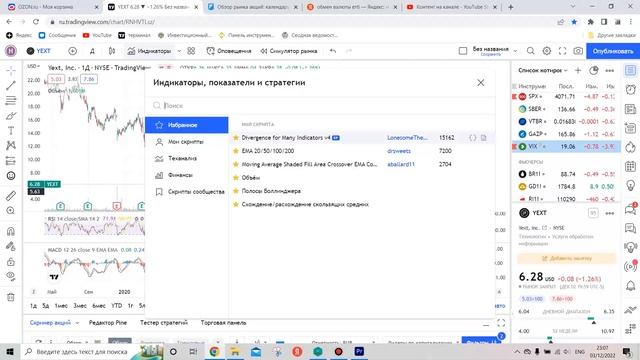This screenshot has height=360, width=640.
Task: Toggle the layout selection square icon
Action: tap(463, 51)
